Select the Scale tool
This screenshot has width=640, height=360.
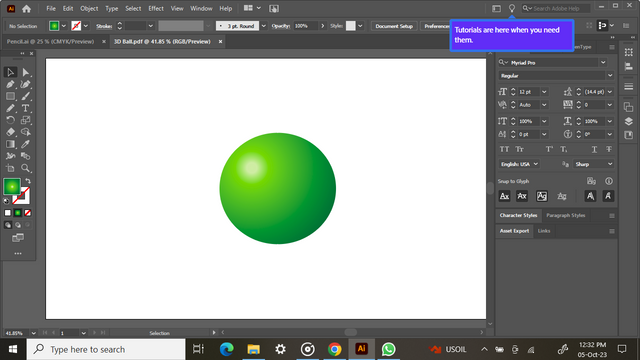pos(25,120)
